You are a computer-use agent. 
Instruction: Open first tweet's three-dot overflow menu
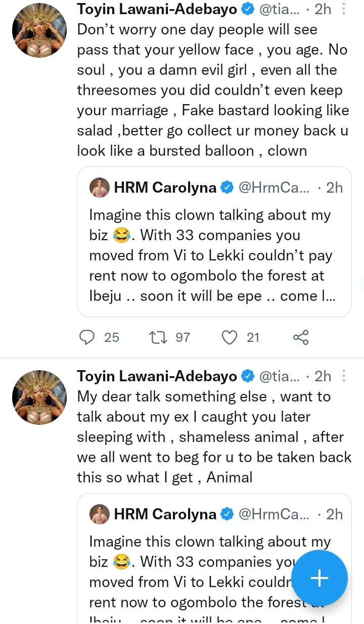point(344,9)
